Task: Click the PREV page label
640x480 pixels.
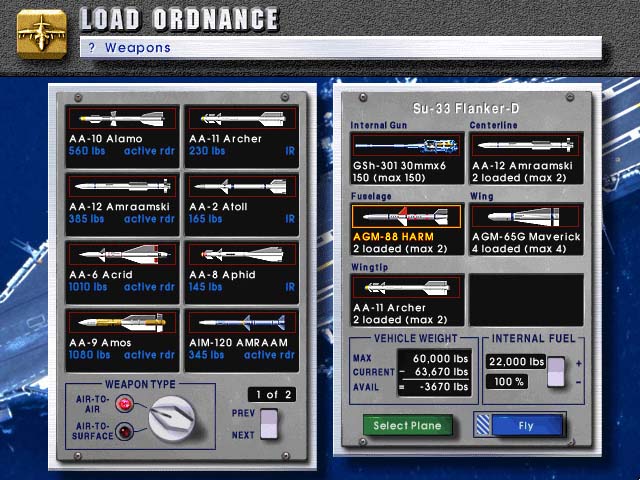Action: click(x=243, y=413)
